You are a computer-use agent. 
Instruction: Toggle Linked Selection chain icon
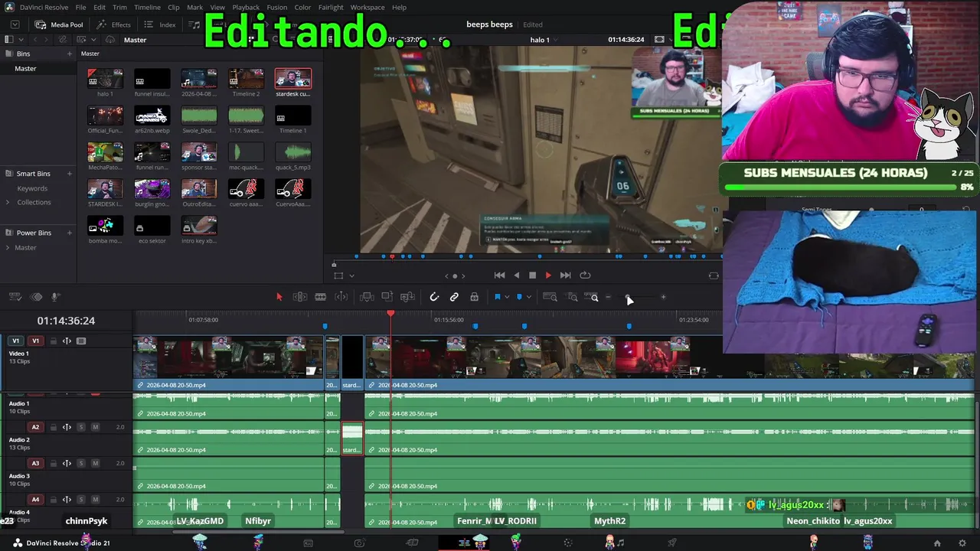[x=454, y=297]
